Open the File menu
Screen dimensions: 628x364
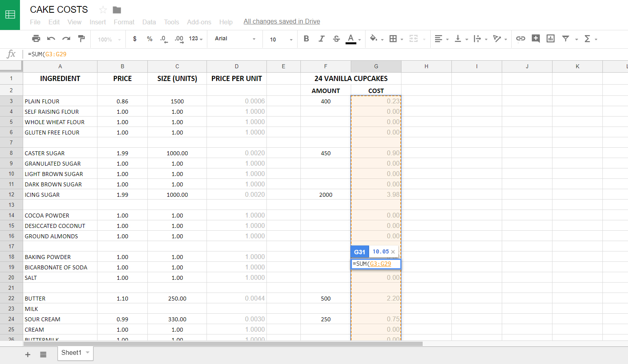tap(35, 22)
